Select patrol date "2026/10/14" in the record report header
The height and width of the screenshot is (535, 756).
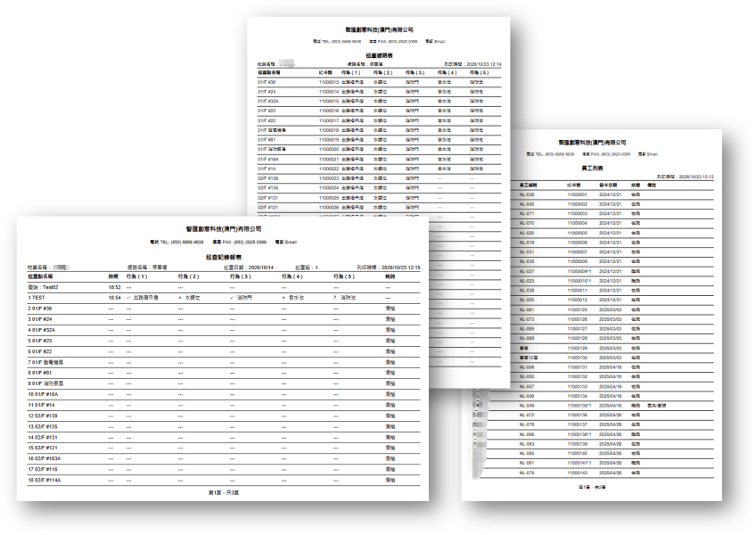[261, 267]
